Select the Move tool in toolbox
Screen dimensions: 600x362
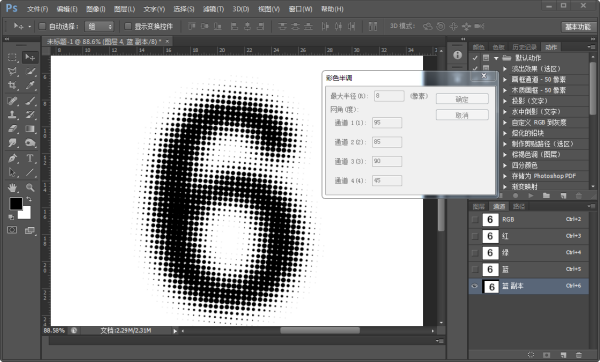tap(30, 57)
